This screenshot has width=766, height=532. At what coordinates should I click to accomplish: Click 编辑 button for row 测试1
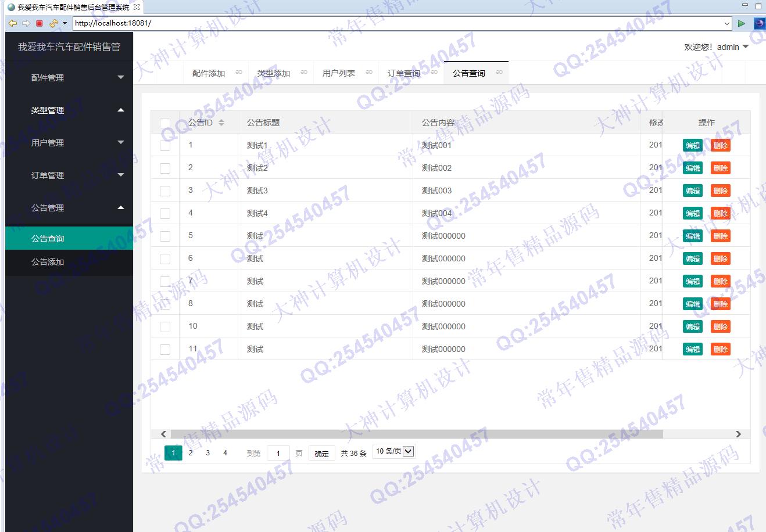pyautogui.click(x=693, y=146)
